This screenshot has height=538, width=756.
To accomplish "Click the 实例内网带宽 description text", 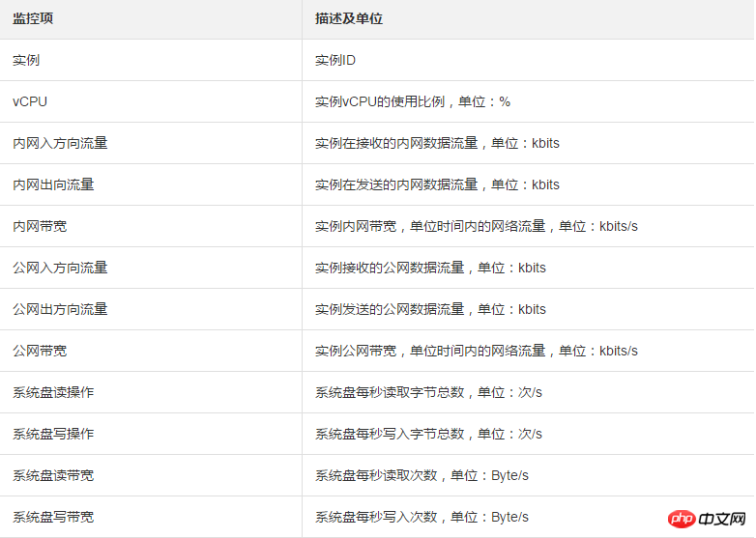I will point(476,226).
